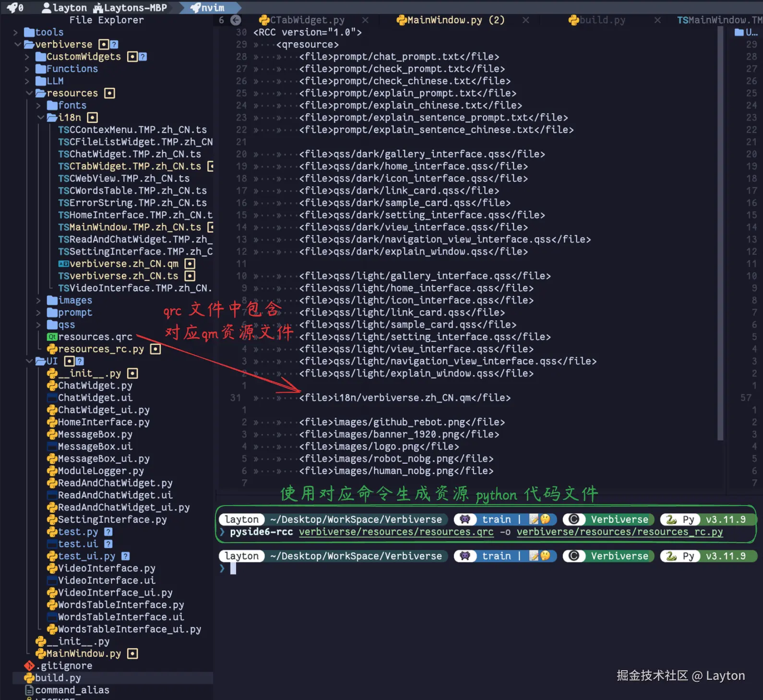Click the Python icon on CTabWidget.py tab
The width and height of the screenshot is (763, 700).
(264, 20)
